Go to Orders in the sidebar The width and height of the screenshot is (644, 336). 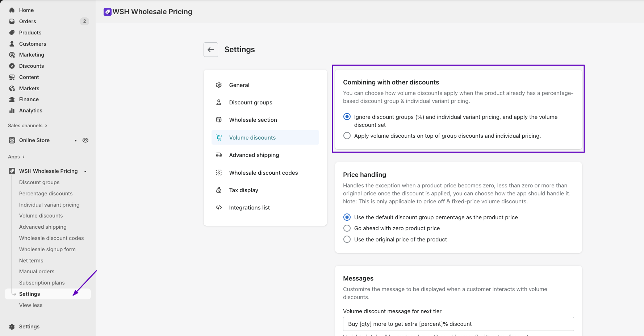tap(28, 21)
